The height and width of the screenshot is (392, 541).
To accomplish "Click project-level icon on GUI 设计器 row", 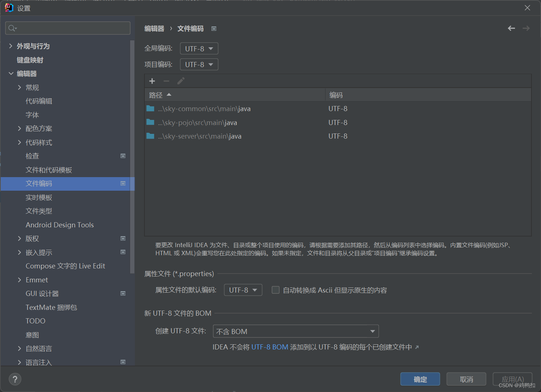I will tap(123, 293).
